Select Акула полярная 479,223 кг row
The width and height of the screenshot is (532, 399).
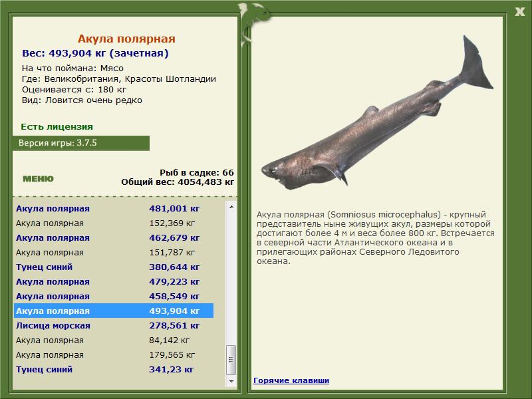[x=114, y=281]
